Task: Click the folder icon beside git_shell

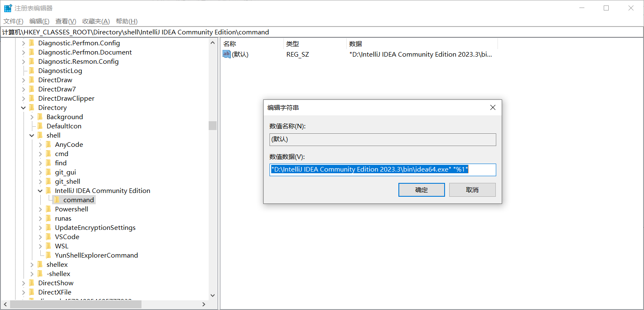Action: (49, 181)
